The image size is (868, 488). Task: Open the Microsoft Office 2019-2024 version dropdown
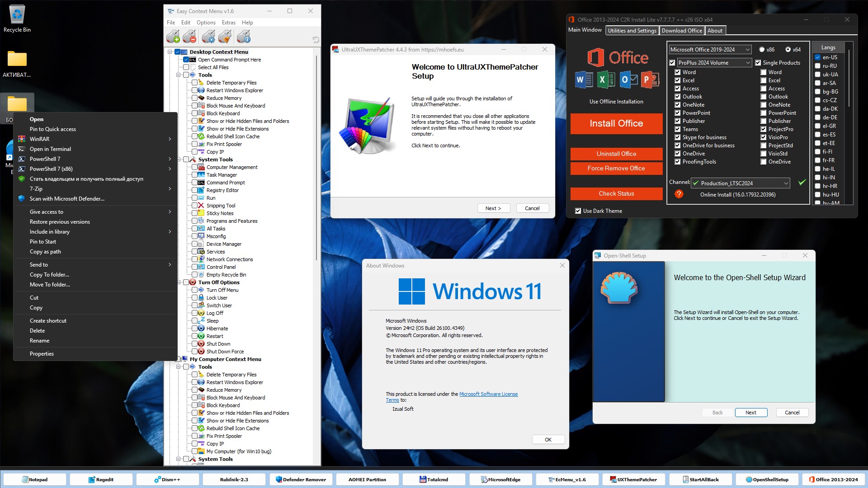click(x=710, y=50)
